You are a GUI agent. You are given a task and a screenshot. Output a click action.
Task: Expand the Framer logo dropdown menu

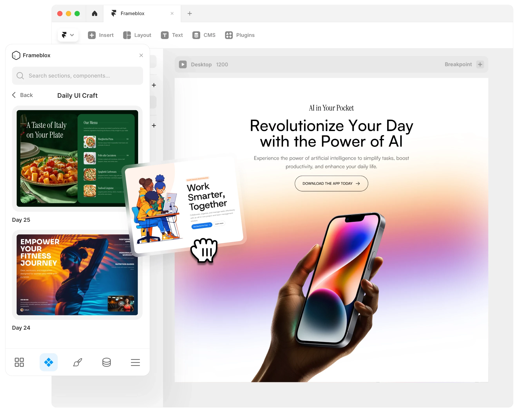pos(68,35)
